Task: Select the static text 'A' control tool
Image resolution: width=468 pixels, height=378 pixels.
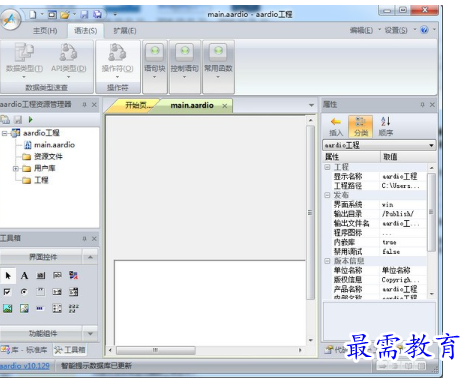Action: tap(24, 275)
